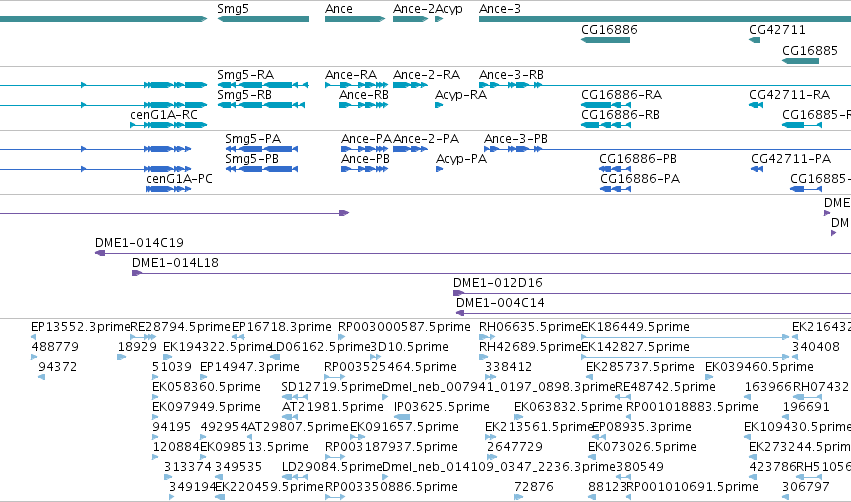
Task: Select the Ance gene bar
Action: click(355, 19)
